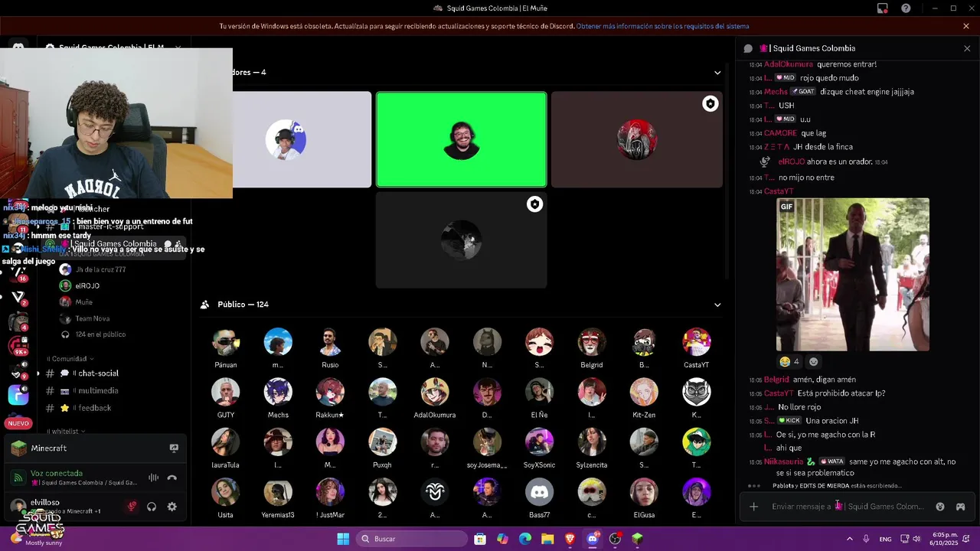Open Rusio's audience avatar
Viewport: 980px width, 551px height.
coord(330,342)
